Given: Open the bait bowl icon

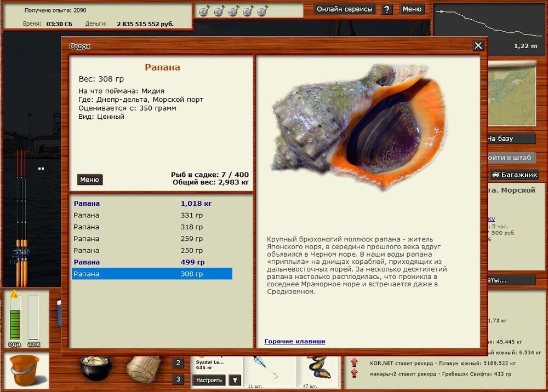Looking at the screenshot, I should tap(96, 368).
